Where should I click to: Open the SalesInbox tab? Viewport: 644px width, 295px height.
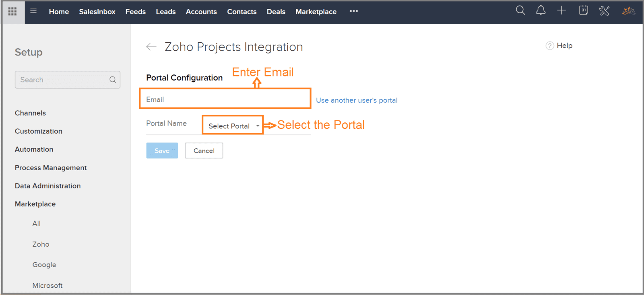[x=97, y=12]
